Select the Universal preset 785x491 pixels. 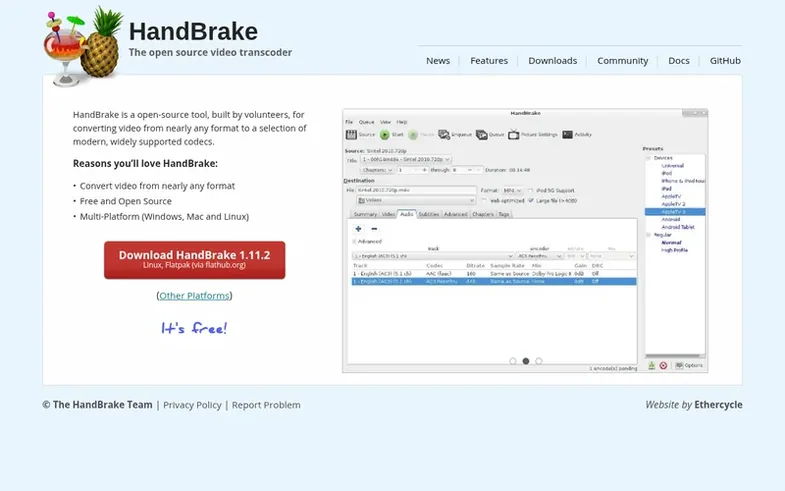click(x=672, y=166)
